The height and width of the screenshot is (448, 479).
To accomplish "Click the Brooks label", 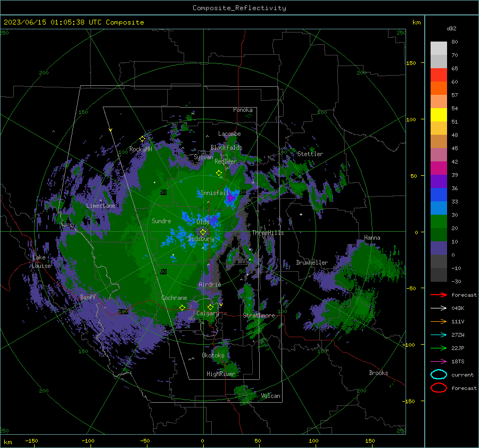I will (378, 373).
